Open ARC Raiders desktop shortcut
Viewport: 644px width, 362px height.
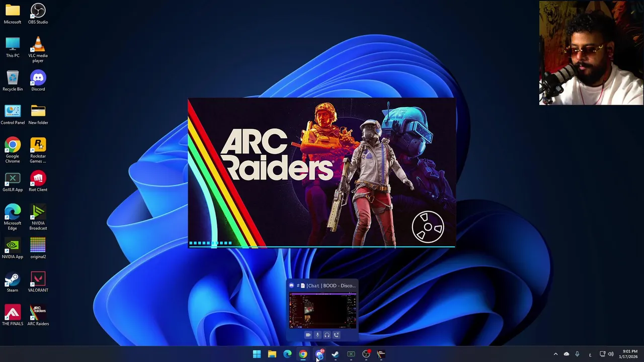pyautogui.click(x=38, y=316)
